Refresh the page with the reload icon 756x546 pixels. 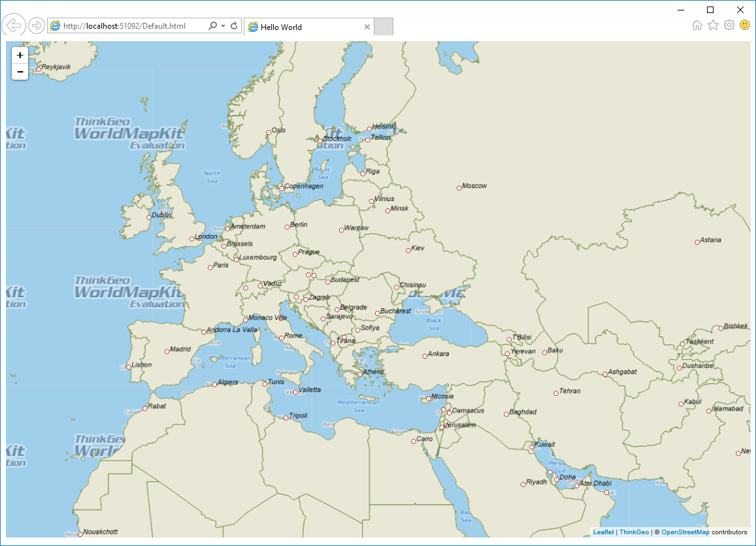tap(234, 26)
